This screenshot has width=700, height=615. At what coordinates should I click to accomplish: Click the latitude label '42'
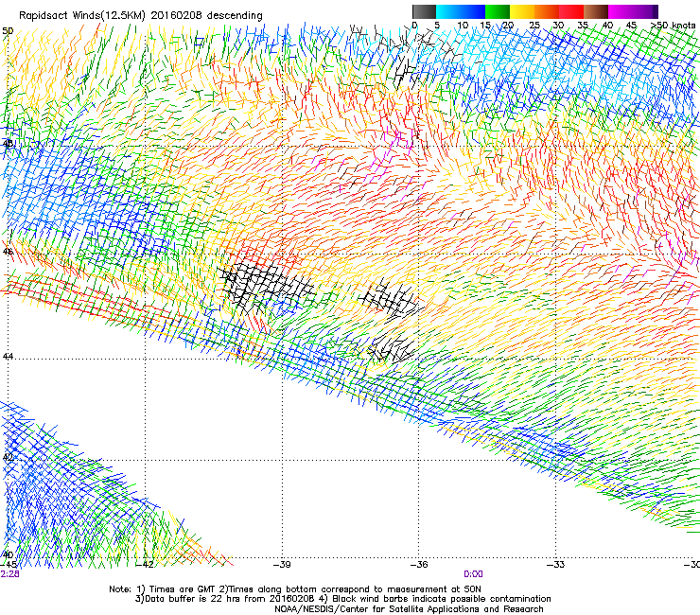tap(8, 457)
